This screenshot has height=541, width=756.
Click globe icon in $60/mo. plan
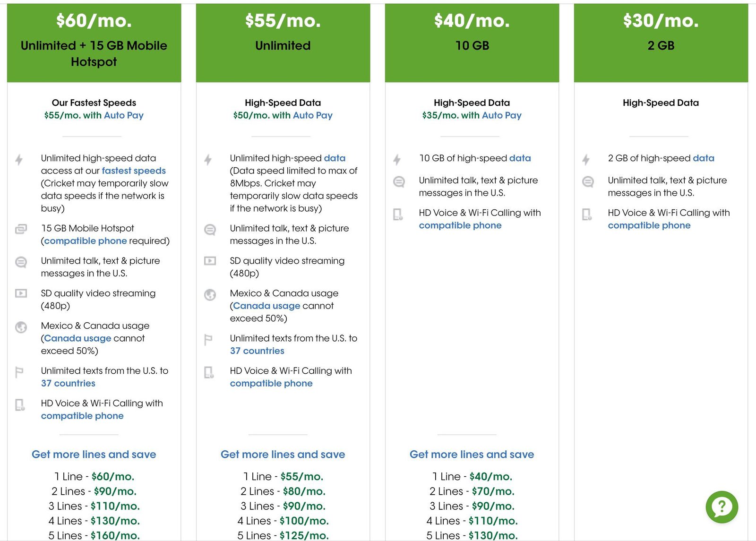tap(21, 327)
